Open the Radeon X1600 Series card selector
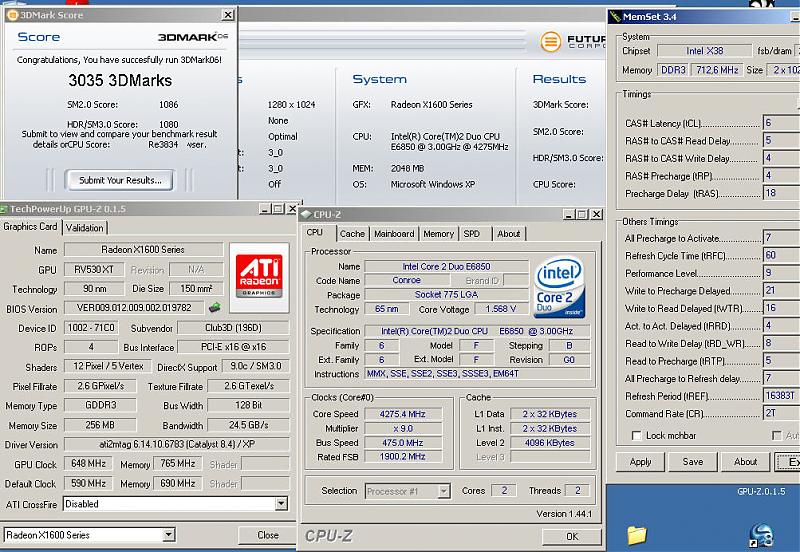The height and width of the screenshot is (552, 800). click(168, 535)
